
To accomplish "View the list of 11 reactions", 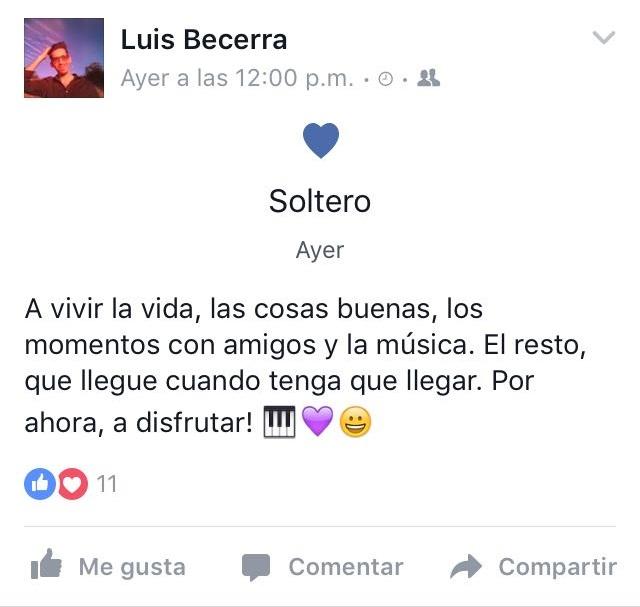I will click(107, 484).
